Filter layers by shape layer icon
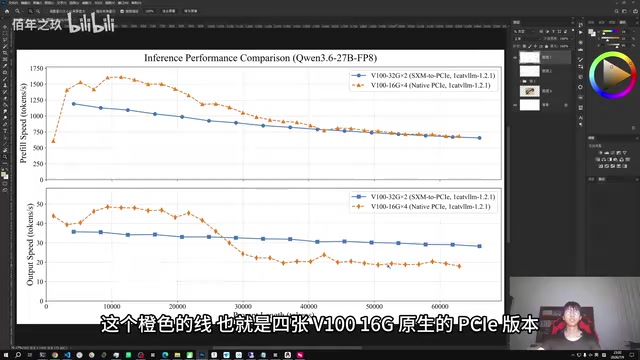This screenshot has height=360, width=640. pos(560,31)
